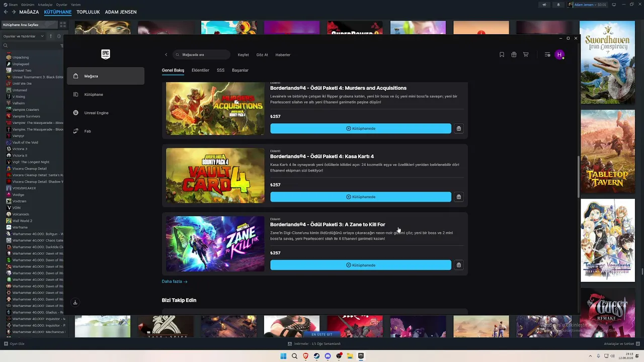Viewport: 644px width, 362px height.
Task: Open ADAM JENSEN profile tab
Action: [121, 12]
